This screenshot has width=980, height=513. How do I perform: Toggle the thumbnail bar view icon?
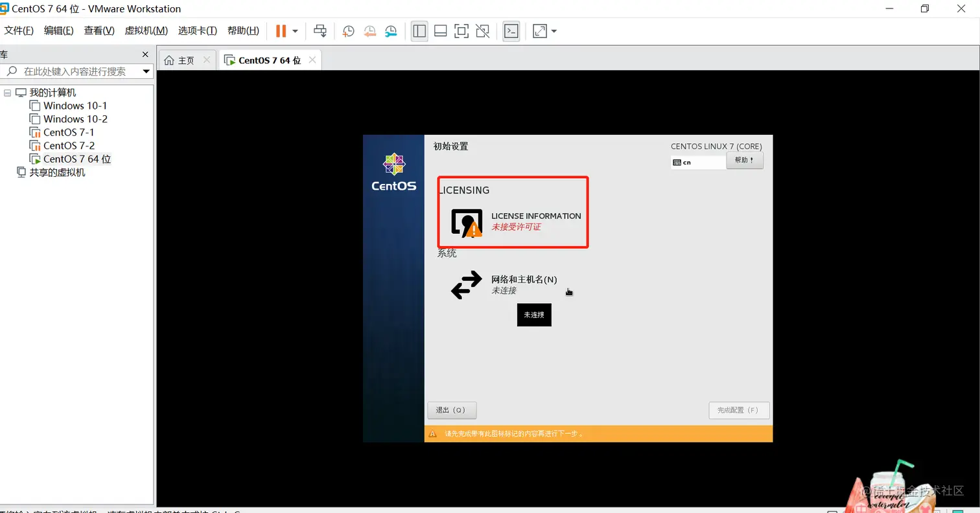(441, 31)
